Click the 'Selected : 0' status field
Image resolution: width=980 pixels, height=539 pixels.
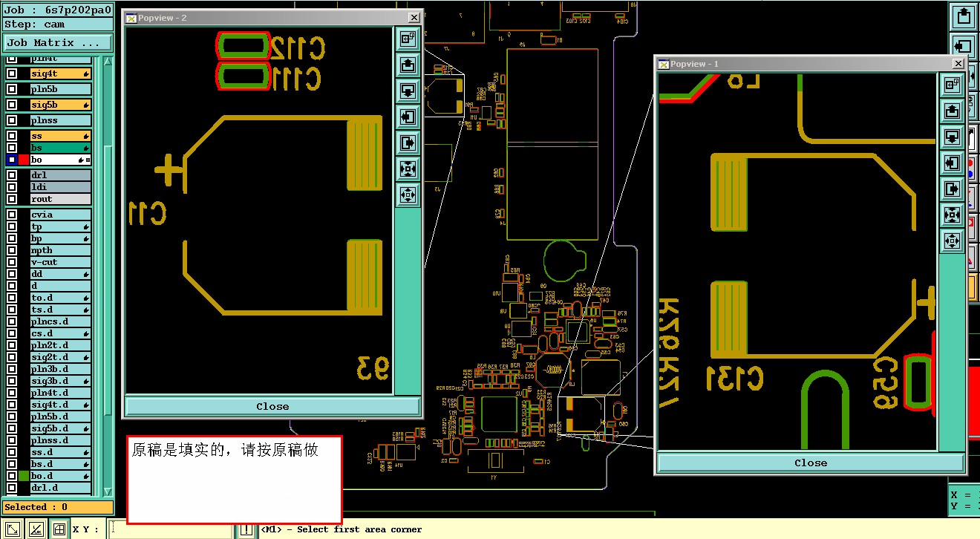[57, 507]
